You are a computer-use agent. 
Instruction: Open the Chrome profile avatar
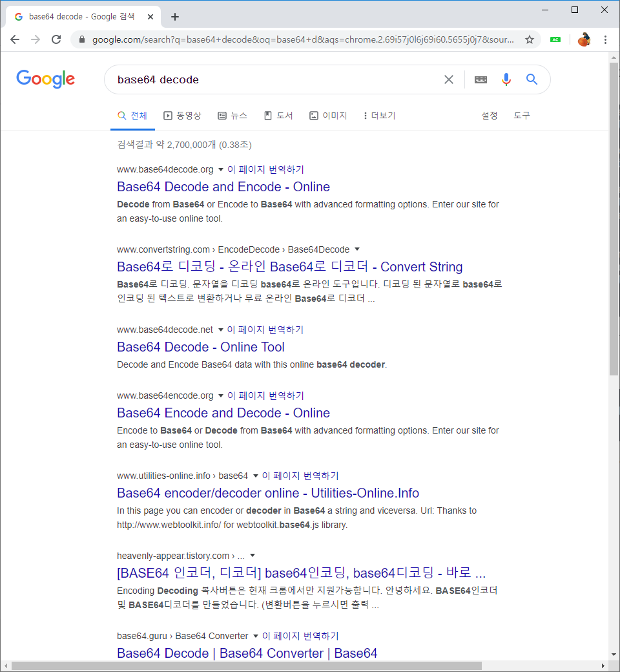point(584,40)
